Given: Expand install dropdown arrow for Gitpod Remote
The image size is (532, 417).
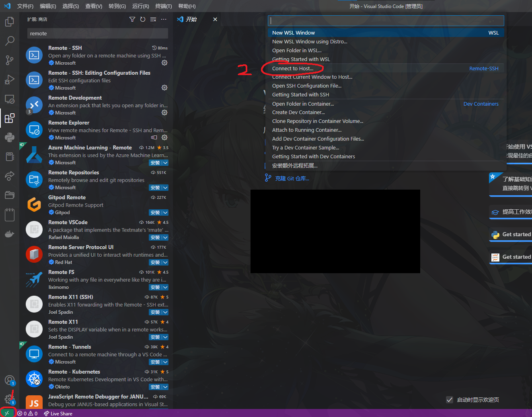Looking at the screenshot, I should tap(165, 213).
